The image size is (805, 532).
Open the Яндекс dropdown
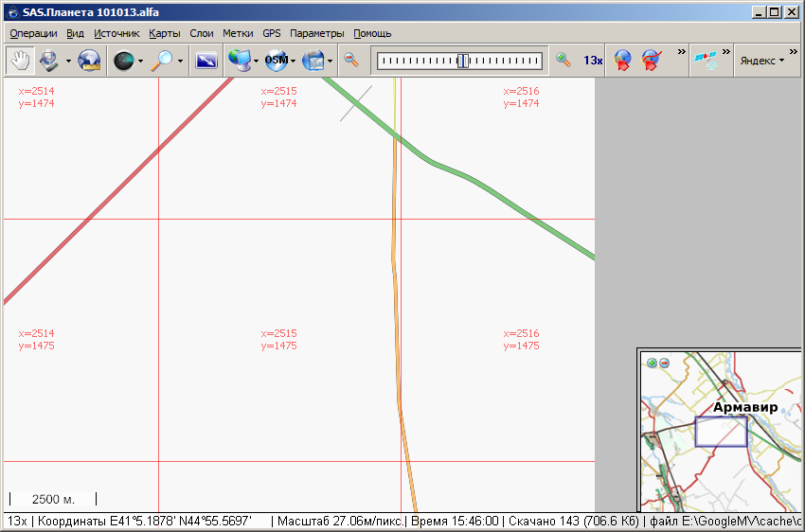coord(761,61)
